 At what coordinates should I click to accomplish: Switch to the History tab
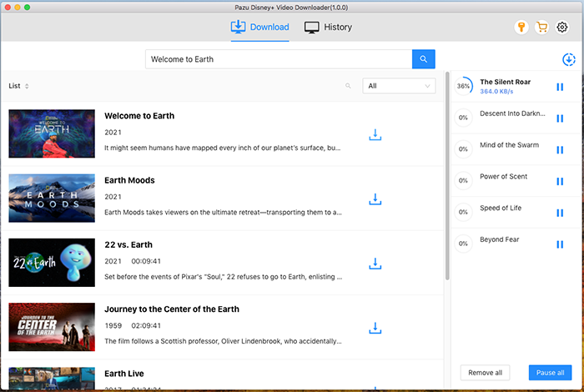pos(328,28)
